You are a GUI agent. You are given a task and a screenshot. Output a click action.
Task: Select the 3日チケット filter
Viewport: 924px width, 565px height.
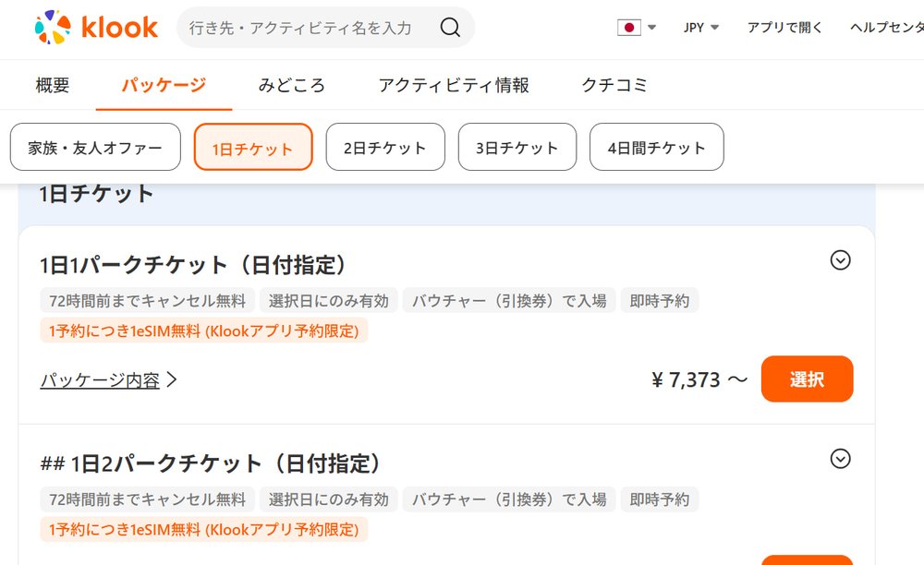click(517, 146)
